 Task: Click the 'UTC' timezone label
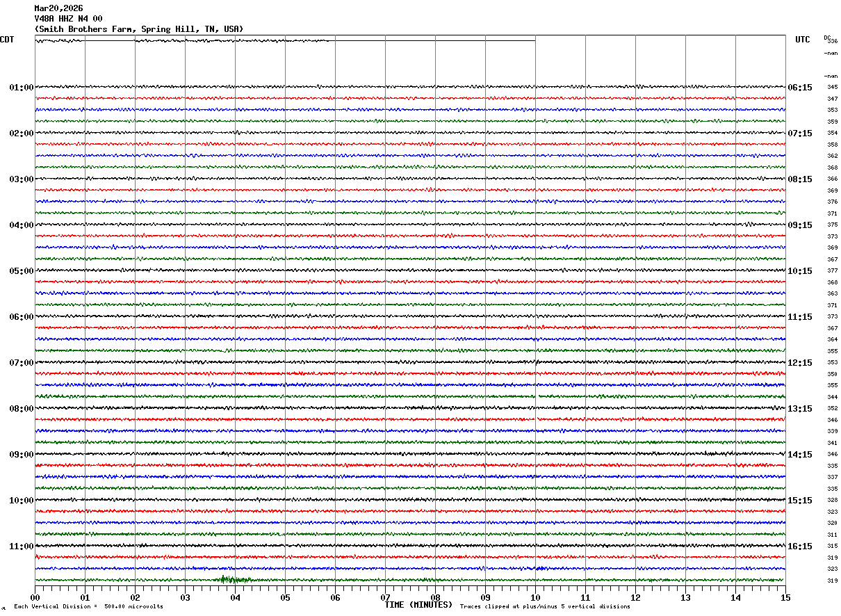803,40
